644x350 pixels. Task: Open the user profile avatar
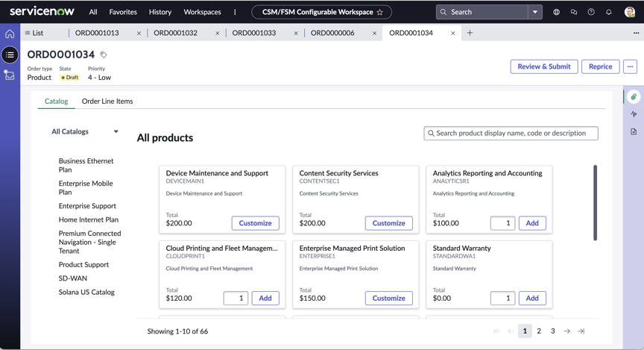coord(630,12)
